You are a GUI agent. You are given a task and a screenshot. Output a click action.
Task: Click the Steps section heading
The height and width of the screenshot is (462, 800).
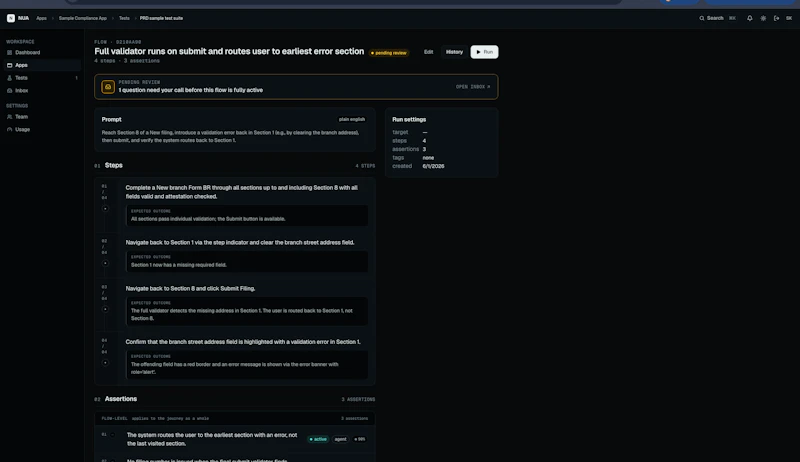point(114,165)
